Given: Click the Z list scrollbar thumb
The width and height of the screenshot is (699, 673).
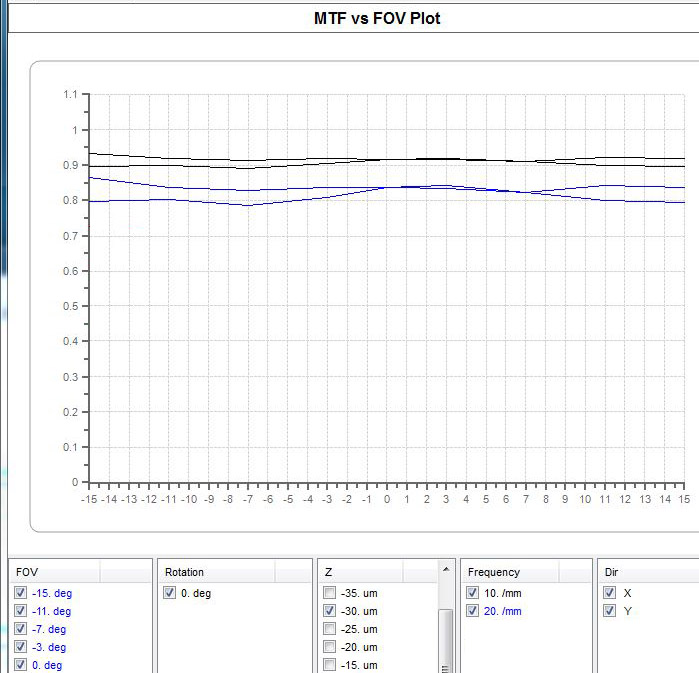Looking at the screenshot, I should [446, 640].
